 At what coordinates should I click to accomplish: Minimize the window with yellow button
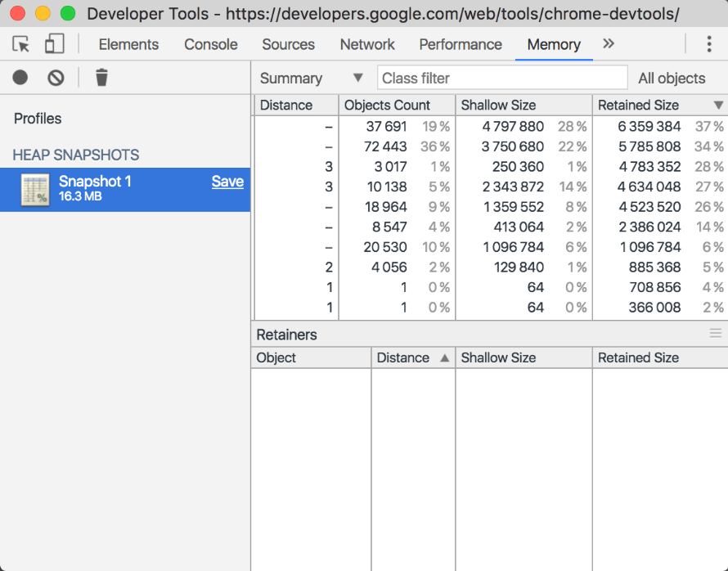click(x=43, y=13)
